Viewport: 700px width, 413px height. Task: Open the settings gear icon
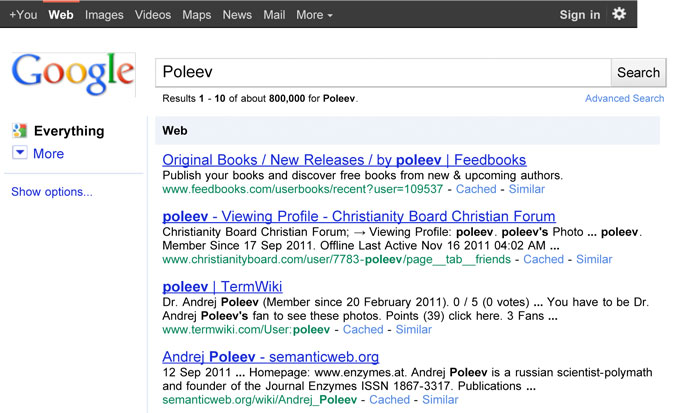pos(619,14)
